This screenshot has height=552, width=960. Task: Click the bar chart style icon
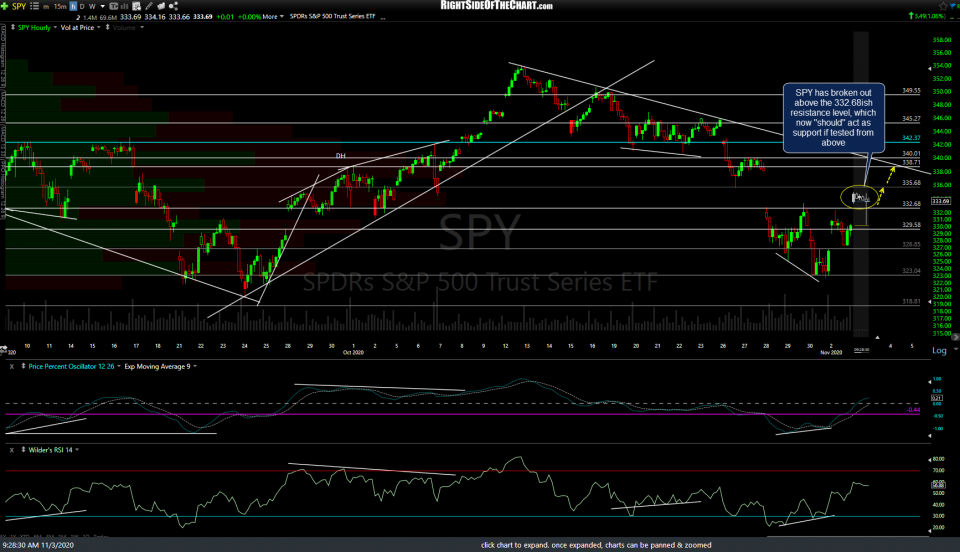pos(124,6)
